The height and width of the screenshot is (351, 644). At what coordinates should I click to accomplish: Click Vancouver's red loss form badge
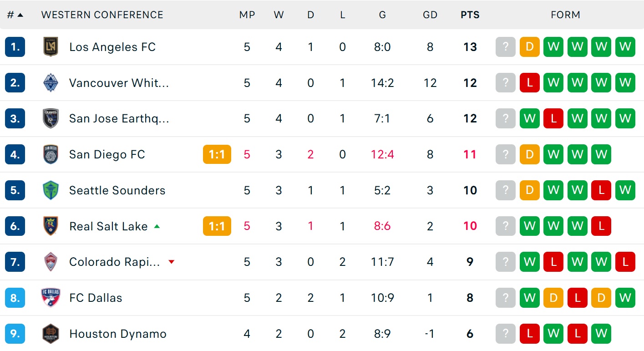[x=529, y=83]
